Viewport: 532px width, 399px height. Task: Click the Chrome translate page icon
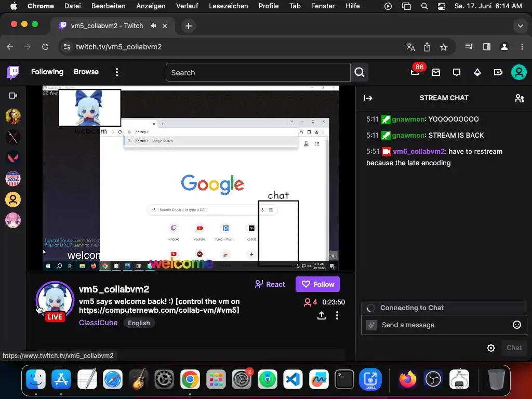coord(410,47)
